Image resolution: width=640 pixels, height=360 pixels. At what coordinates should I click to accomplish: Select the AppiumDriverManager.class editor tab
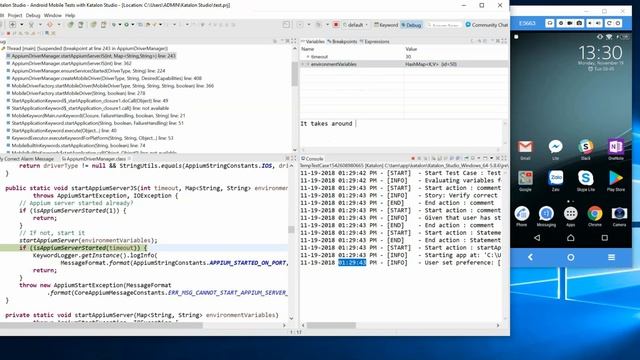pyautogui.click(x=96, y=159)
